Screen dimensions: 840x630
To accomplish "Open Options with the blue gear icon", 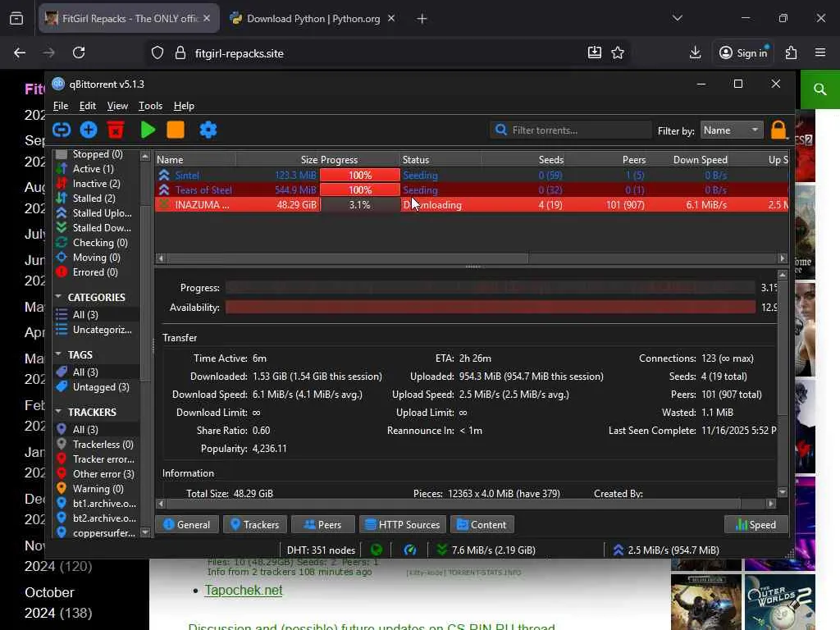I will click(208, 130).
